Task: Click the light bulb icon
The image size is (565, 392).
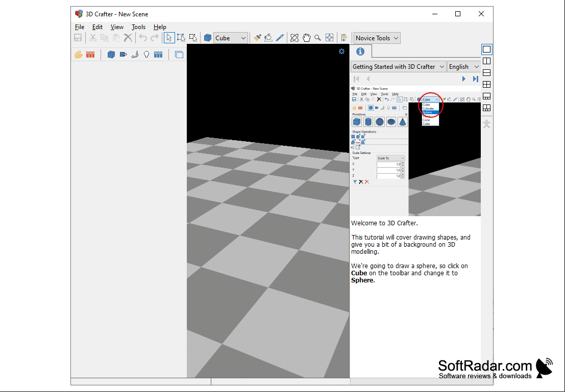Action: 146,55
